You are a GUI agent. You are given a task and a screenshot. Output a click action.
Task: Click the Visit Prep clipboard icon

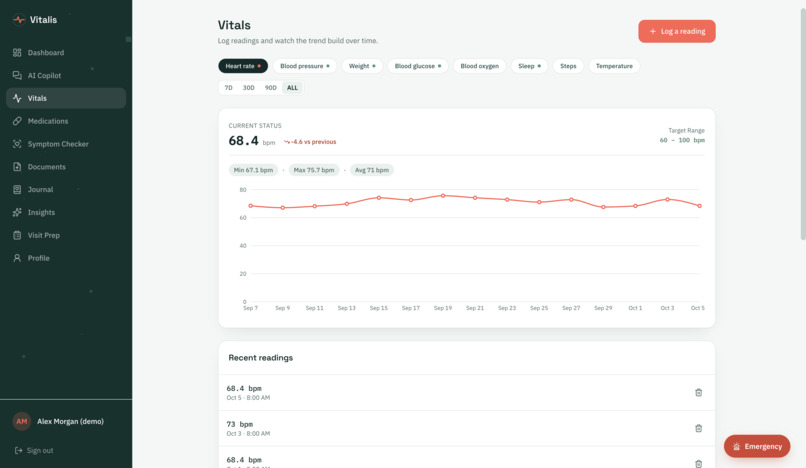pyautogui.click(x=17, y=235)
